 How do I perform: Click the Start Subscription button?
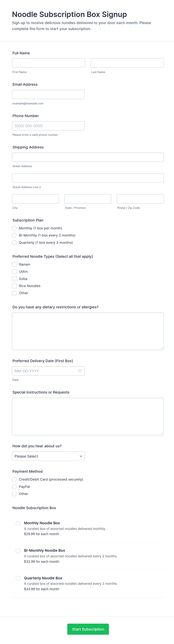point(88,629)
